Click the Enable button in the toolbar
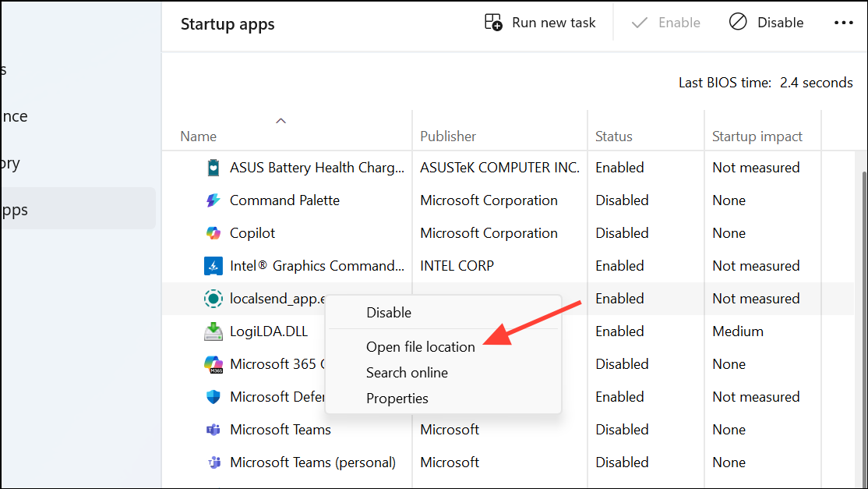868x489 pixels. [x=666, y=22]
